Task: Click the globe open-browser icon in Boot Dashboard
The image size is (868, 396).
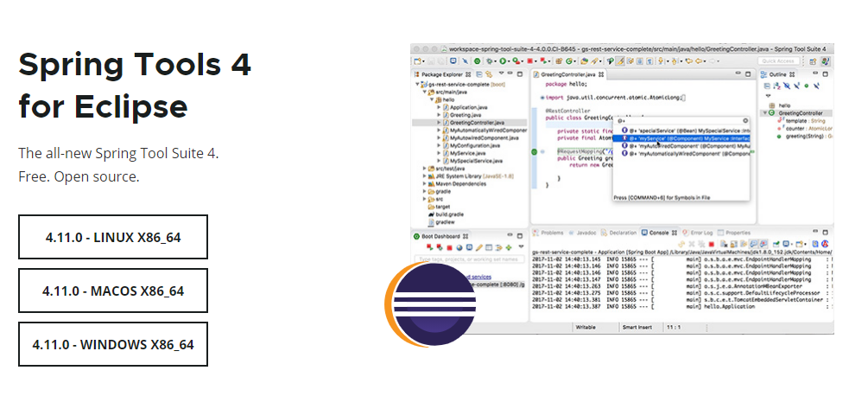Action: click(x=459, y=247)
